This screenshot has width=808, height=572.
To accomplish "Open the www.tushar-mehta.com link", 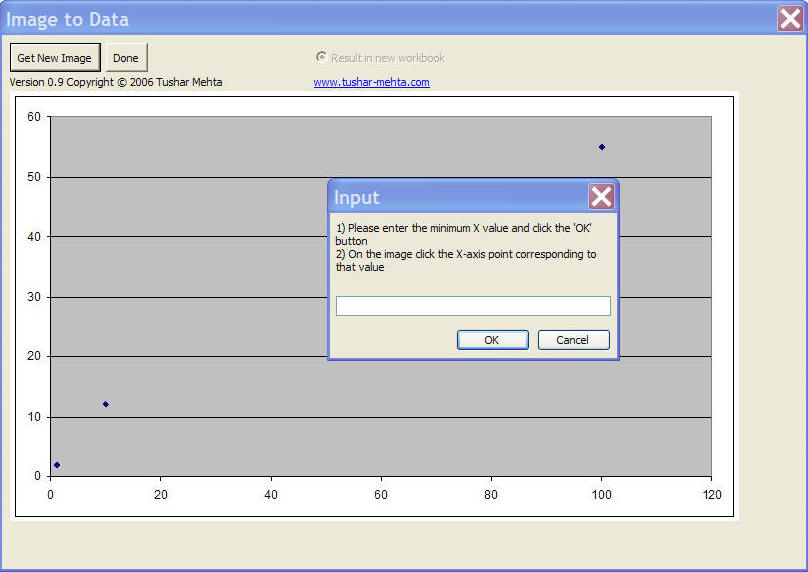I will click(x=371, y=82).
